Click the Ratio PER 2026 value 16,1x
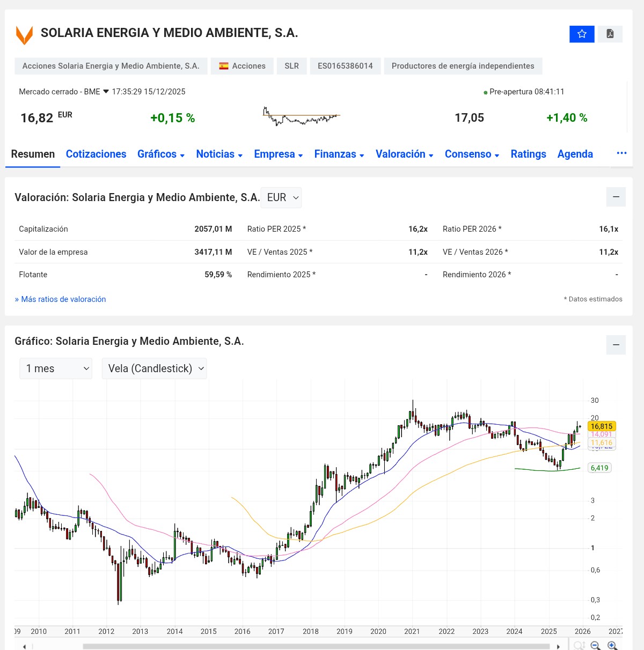Viewport: 644px width, 650px height. coord(609,229)
